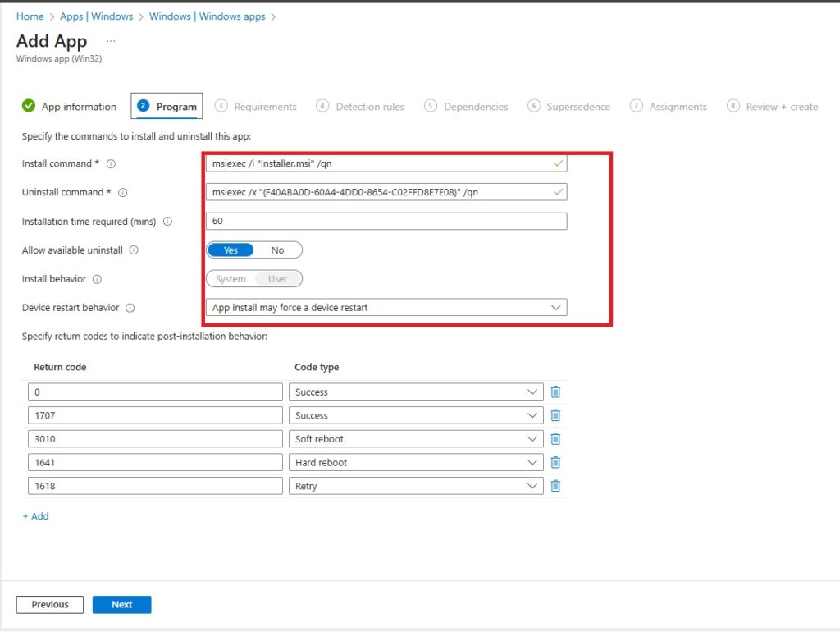The image size is (840, 632).
Task: Open info icon for Install behavior
Action: click(x=97, y=279)
